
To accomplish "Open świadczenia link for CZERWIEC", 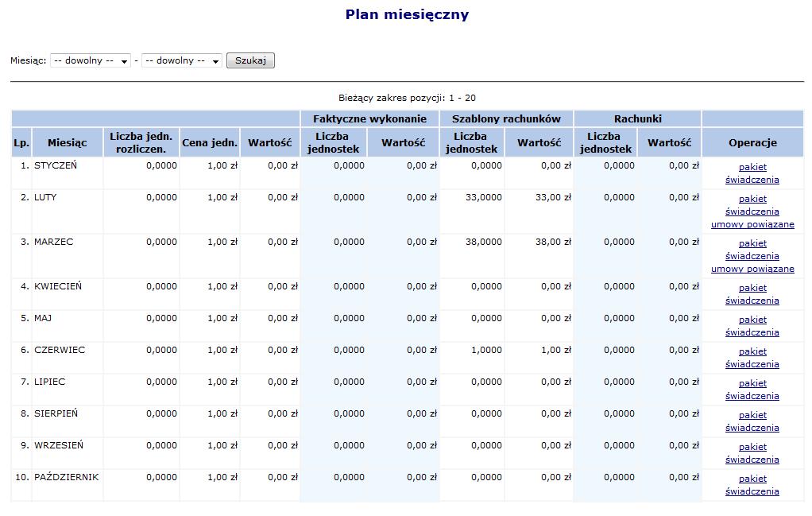I will tap(752, 364).
